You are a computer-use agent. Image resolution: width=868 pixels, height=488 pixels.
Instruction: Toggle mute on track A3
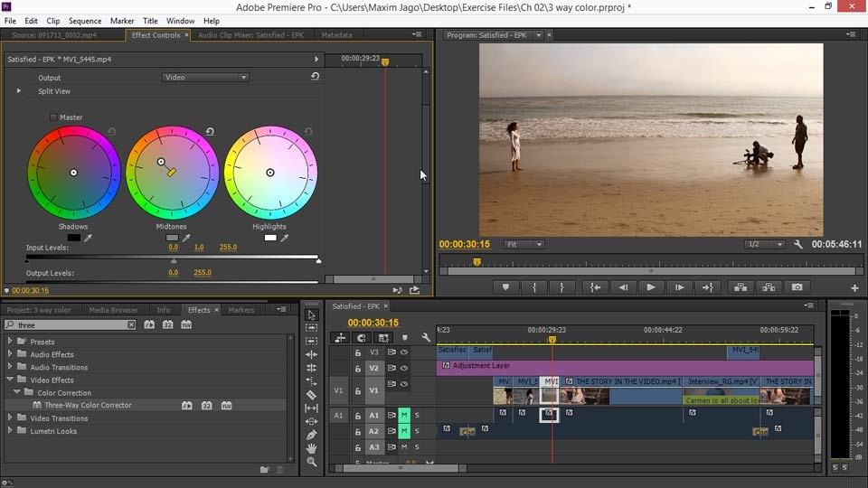404,447
